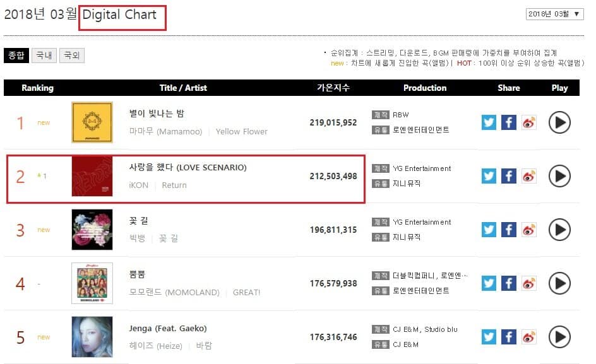Share LOVE SCENARIO on Facebook
The width and height of the screenshot is (596, 364).
click(509, 176)
